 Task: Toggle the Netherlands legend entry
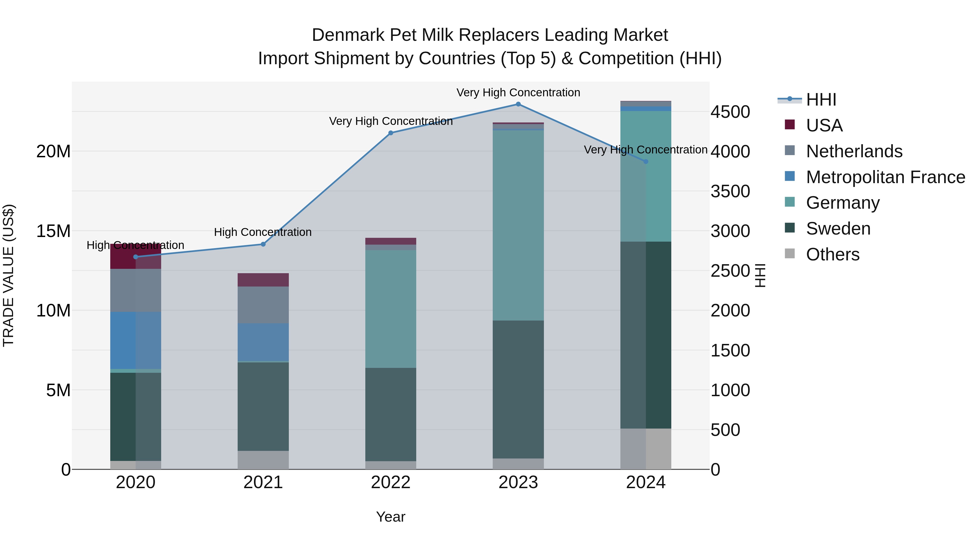pyautogui.click(x=843, y=151)
